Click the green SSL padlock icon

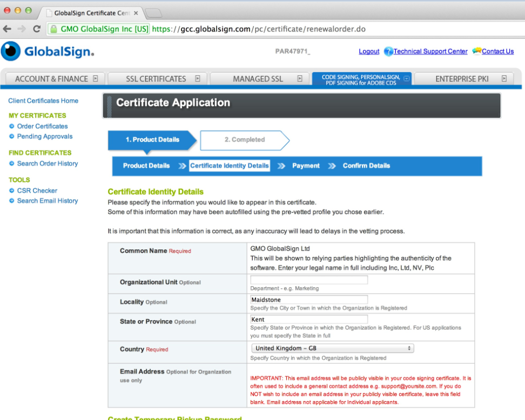pos(53,29)
